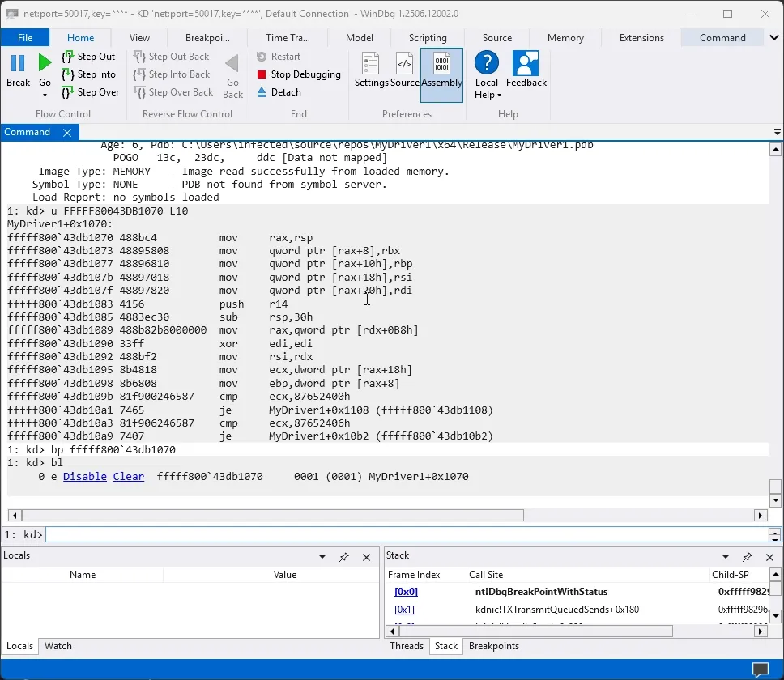Click the Step Over icon
The image size is (784, 680).
pyautogui.click(x=68, y=92)
